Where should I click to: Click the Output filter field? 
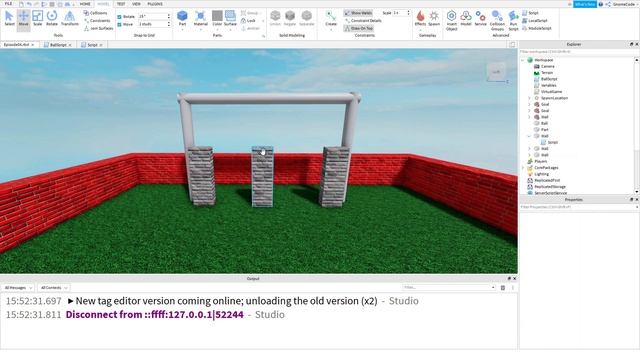point(449,288)
